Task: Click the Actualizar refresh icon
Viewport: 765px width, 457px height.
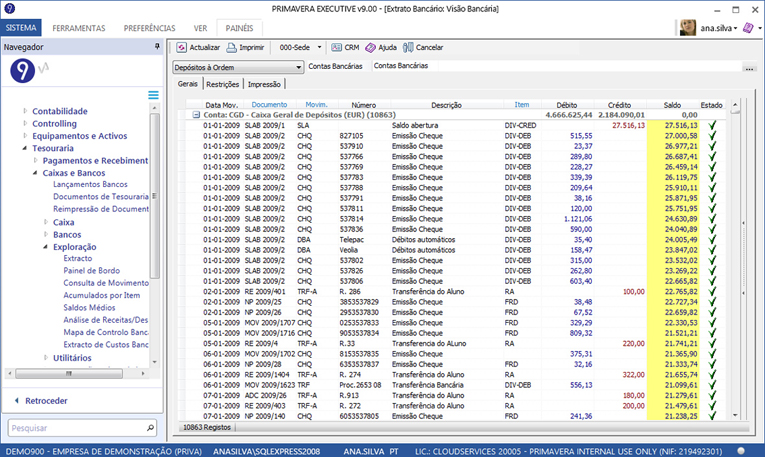Action: coord(181,47)
